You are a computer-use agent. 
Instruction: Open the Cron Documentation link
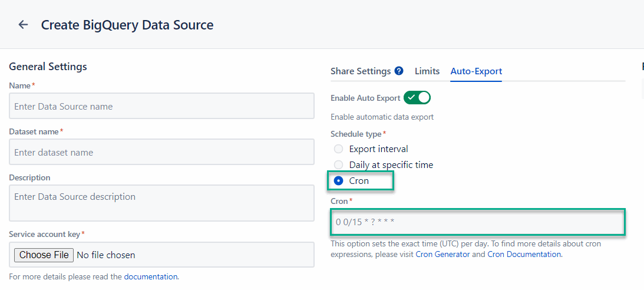click(x=524, y=254)
